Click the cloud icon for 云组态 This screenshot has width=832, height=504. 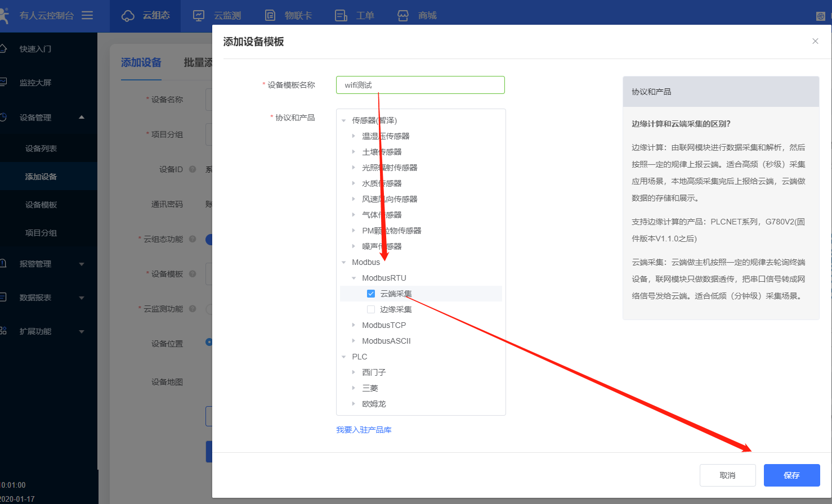click(128, 16)
